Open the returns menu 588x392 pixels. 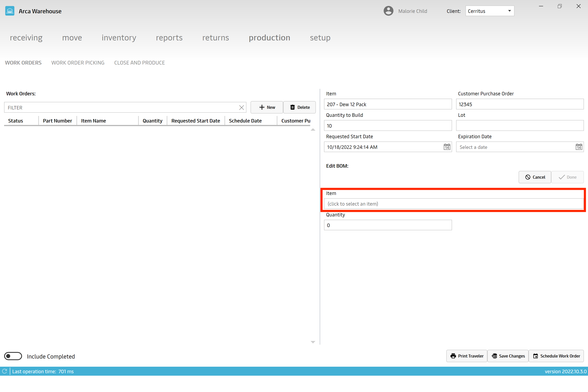[x=216, y=38]
